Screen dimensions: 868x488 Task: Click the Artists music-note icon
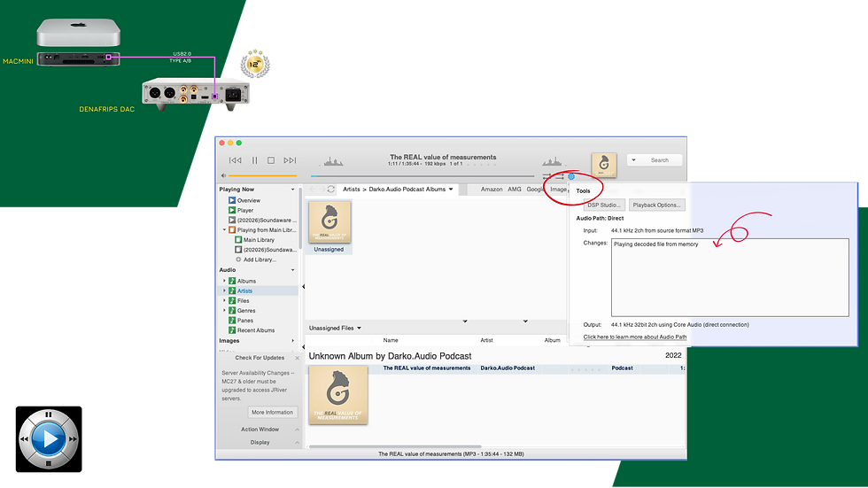232,291
